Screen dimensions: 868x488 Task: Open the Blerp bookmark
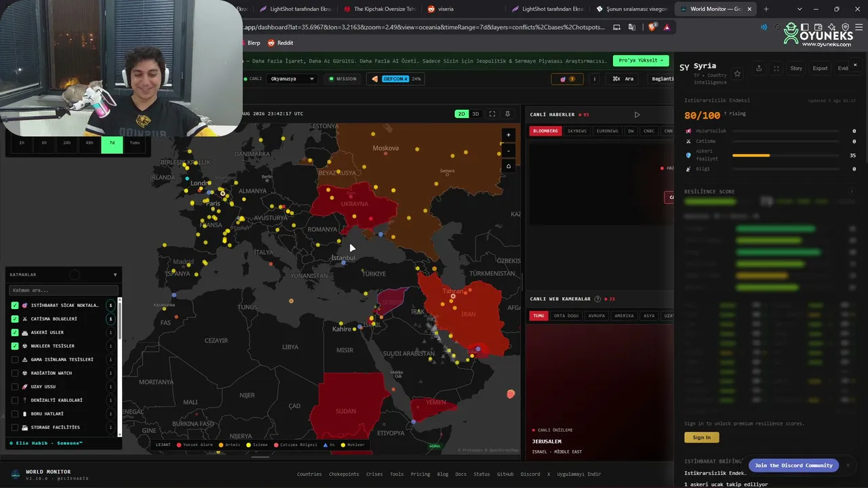coord(249,43)
